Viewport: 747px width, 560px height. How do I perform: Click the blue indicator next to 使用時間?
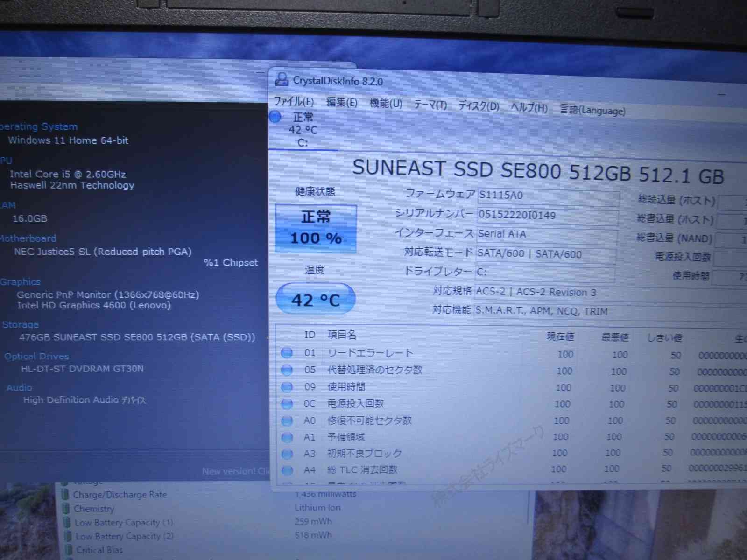click(287, 387)
